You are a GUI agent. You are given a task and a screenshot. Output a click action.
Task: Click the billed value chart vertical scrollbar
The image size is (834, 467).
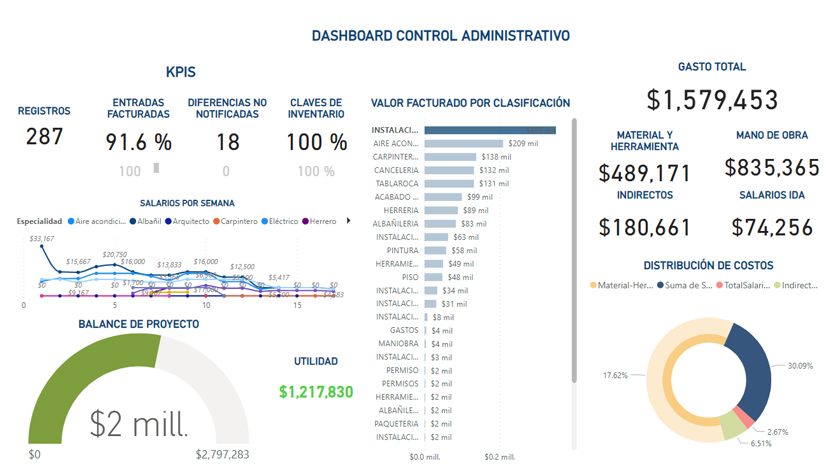coord(574,250)
